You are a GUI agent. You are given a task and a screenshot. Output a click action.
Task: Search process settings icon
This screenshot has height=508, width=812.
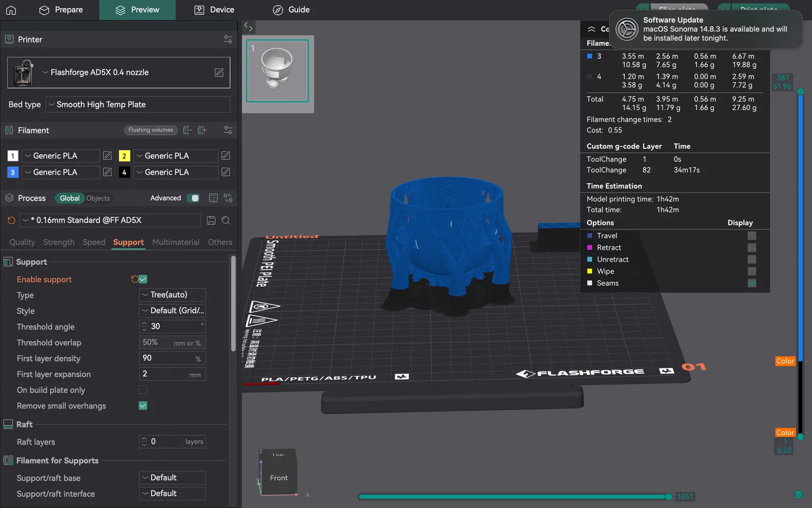coord(226,220)
